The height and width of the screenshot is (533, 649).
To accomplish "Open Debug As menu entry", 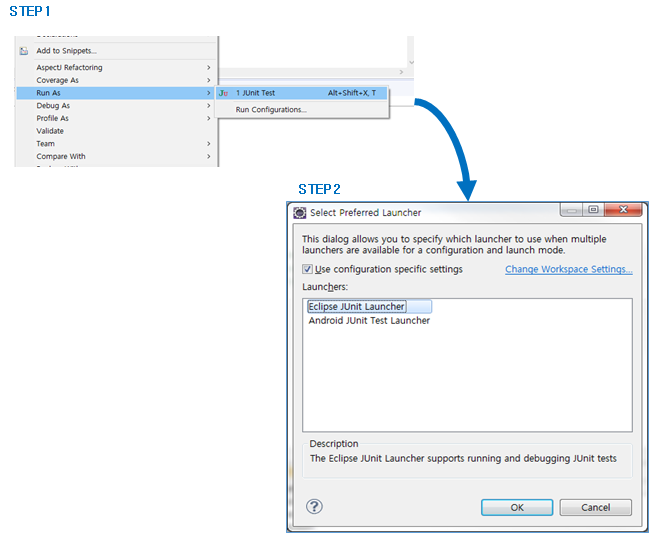I will 116,106.
